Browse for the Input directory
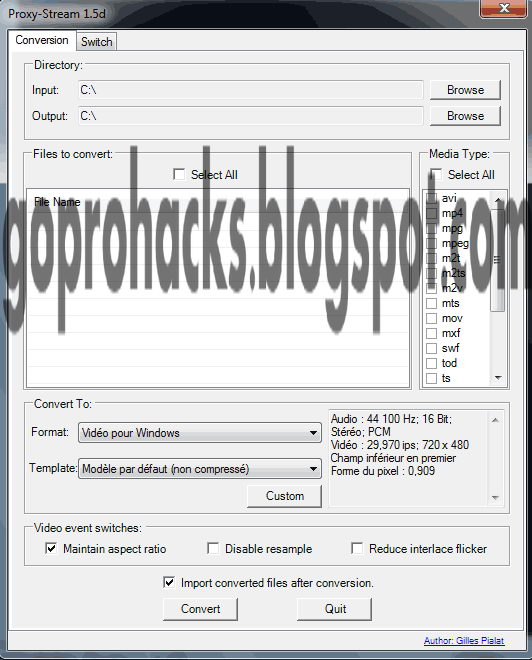 click(x=465, y=90)
